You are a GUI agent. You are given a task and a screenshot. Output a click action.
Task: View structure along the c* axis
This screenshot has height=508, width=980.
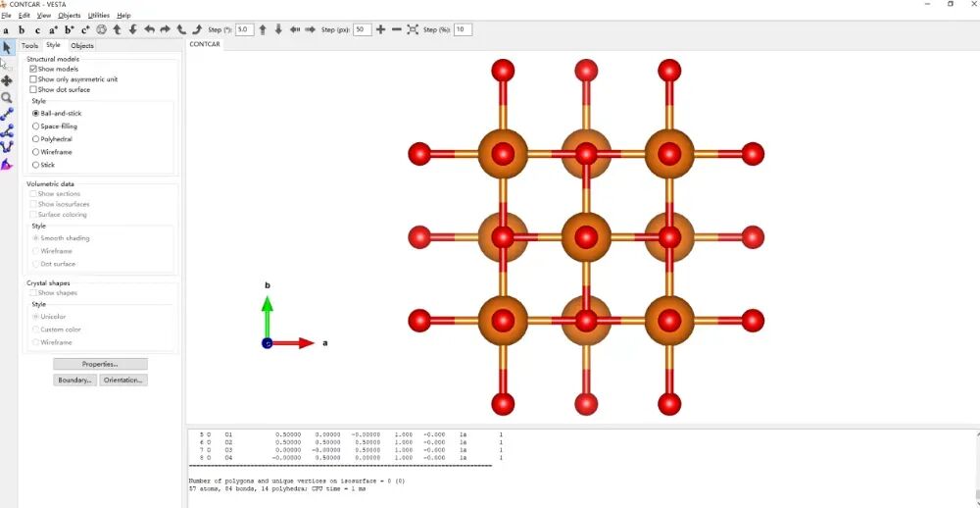(85, 30)
